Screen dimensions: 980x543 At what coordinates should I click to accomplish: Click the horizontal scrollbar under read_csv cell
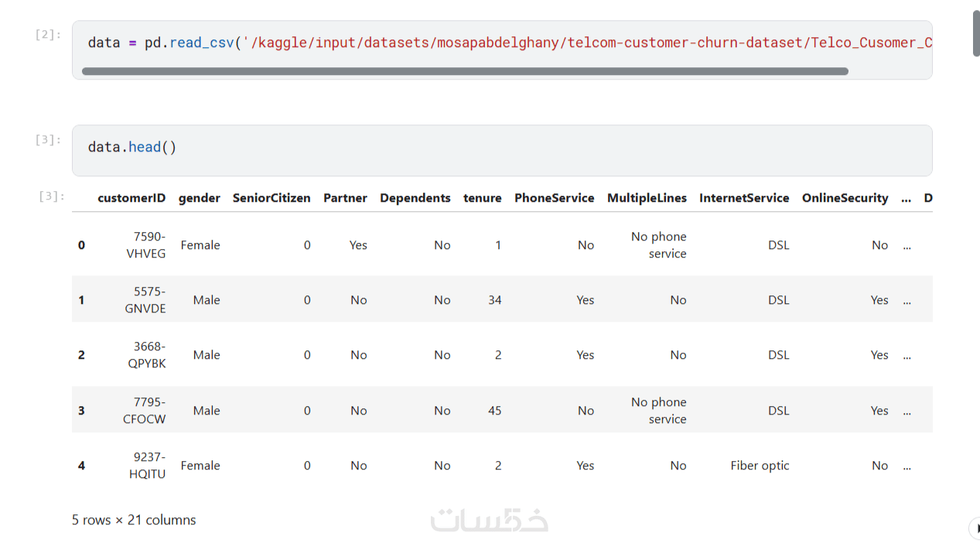465,71
